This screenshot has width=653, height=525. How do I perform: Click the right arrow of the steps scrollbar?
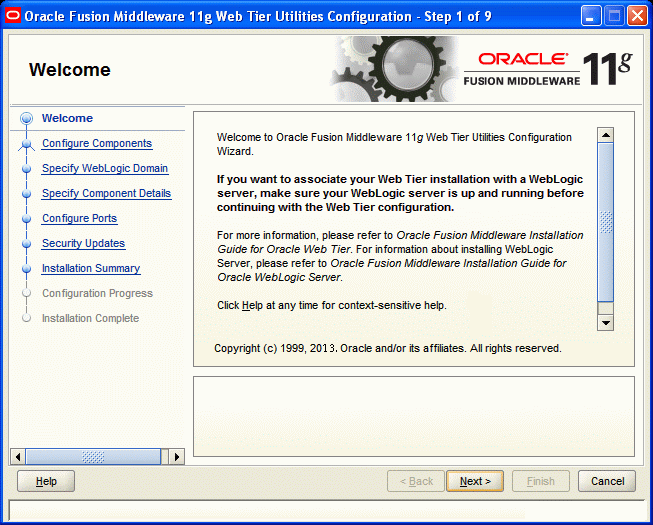pyautogui.click(x=177, y=457)
